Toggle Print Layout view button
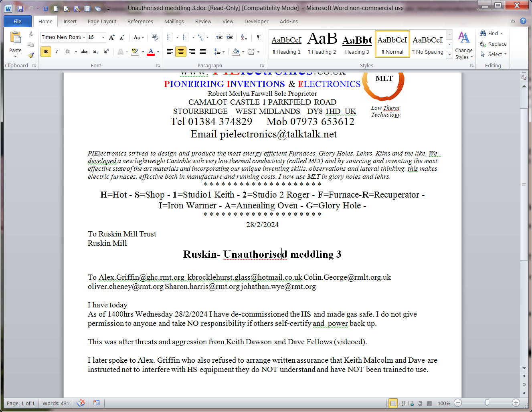Image resolution: width=532 pixels, height=412 pixels. point(393,403)
